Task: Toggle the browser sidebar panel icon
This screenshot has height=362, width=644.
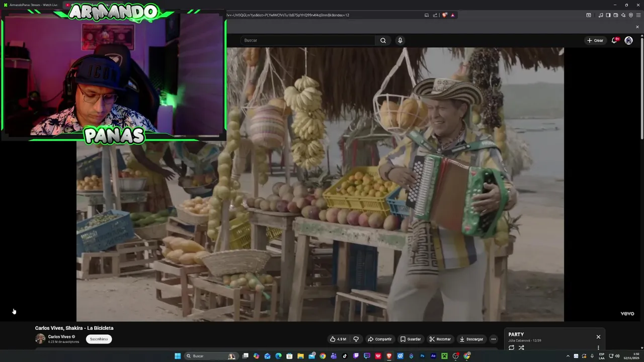Action: click(608, 15)
